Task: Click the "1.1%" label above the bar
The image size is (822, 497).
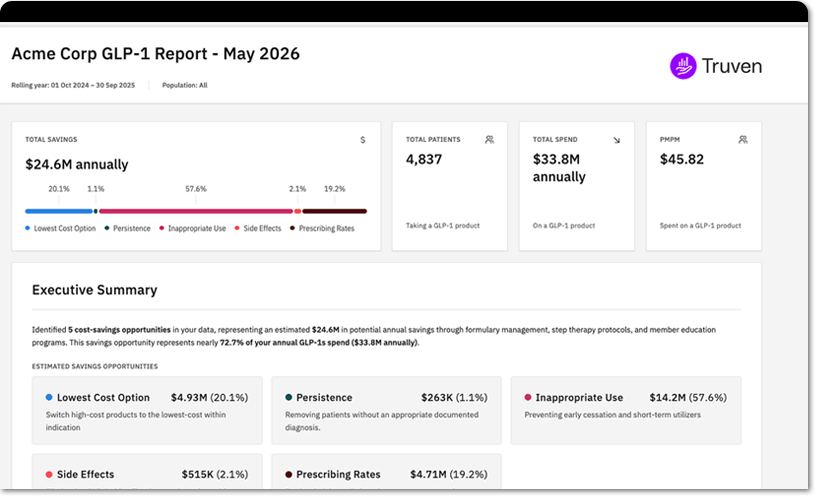Action: pos(96,189)
